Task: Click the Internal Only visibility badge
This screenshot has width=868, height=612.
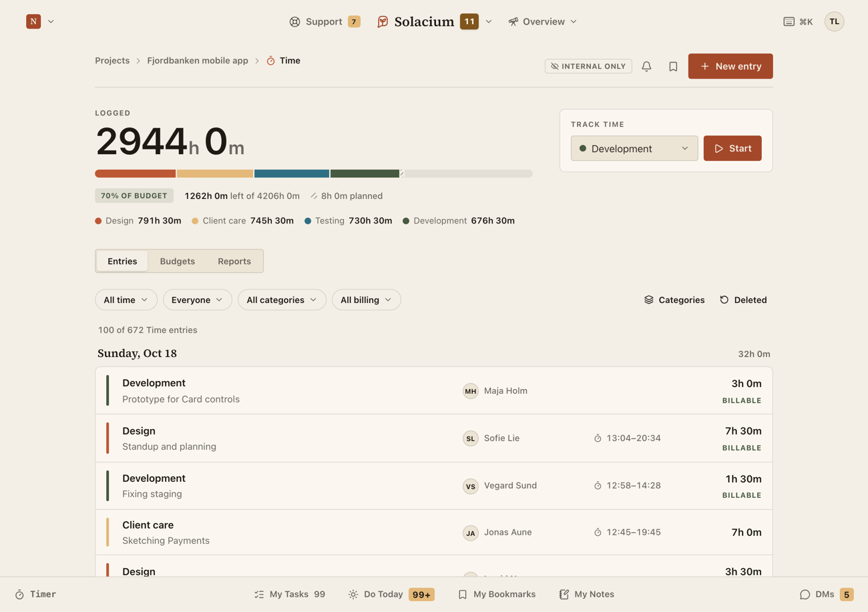Action: tap(588, 66)
